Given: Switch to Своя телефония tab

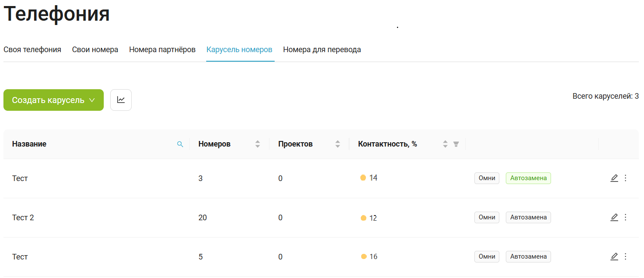Looking at the screenshot, I should click(32, 50).
